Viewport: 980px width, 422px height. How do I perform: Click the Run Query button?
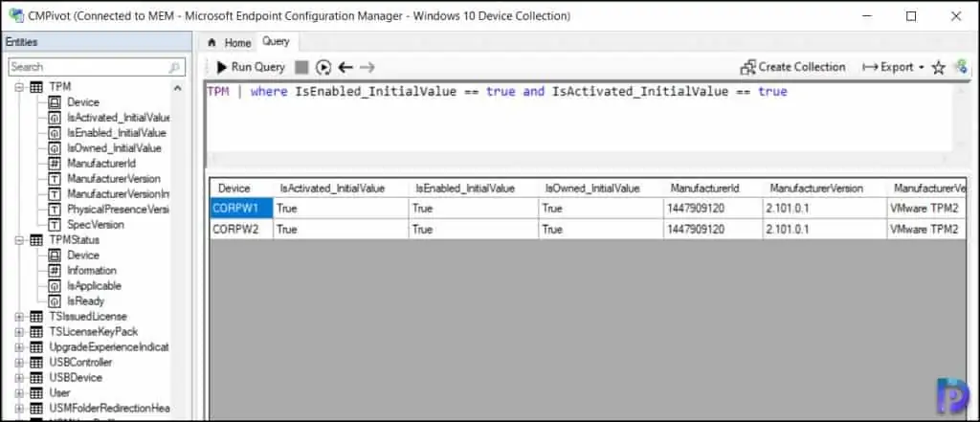[x=251, y=67]
